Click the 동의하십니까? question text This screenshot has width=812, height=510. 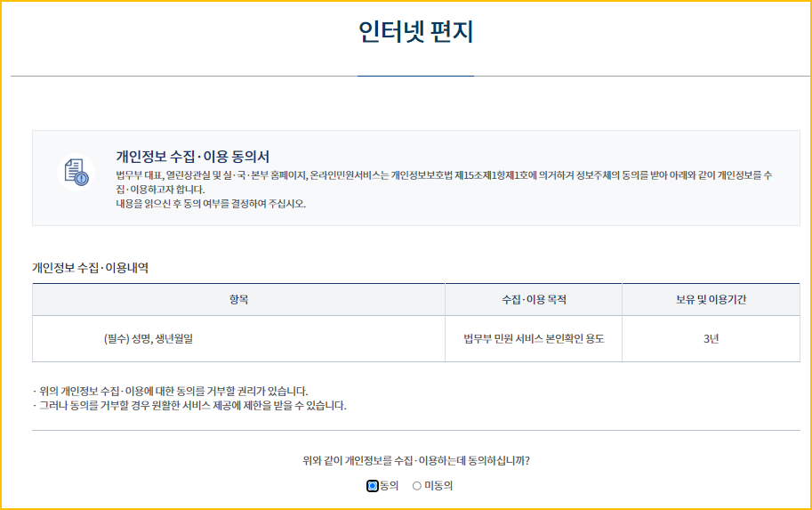point(416,461)
